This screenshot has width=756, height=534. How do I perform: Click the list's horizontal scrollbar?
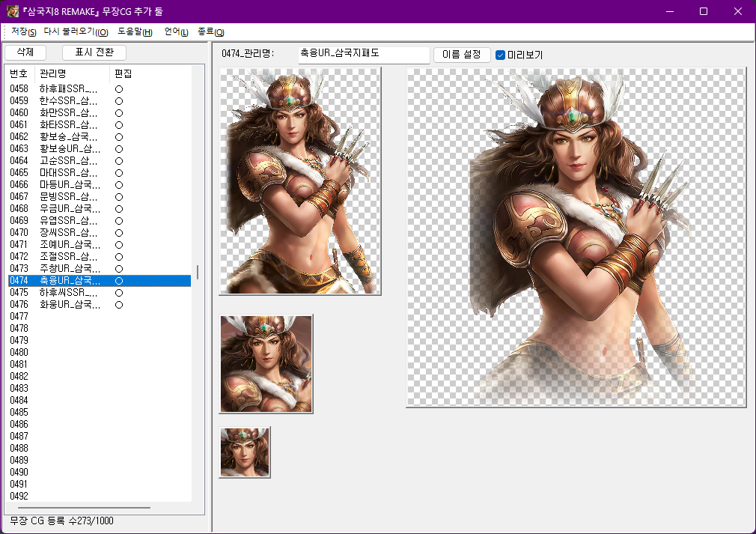click(85, 508)
